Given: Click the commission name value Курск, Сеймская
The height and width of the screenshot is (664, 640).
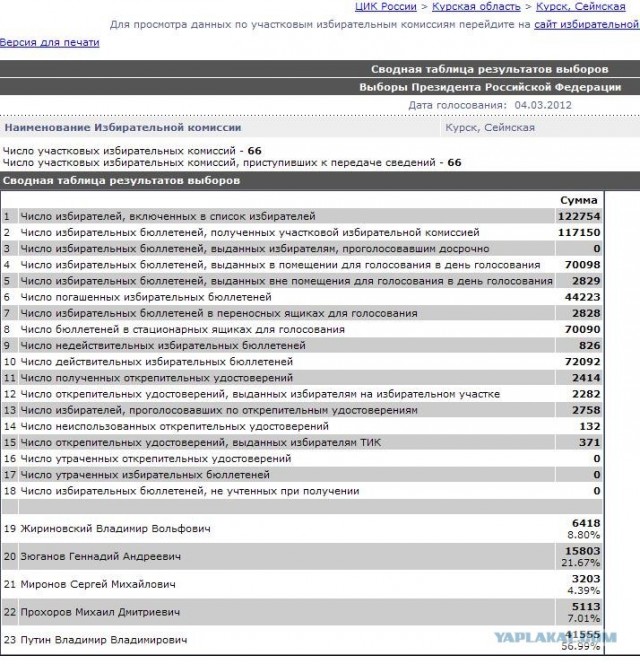Looking at the screenshot, I should (x=490, y=127).
